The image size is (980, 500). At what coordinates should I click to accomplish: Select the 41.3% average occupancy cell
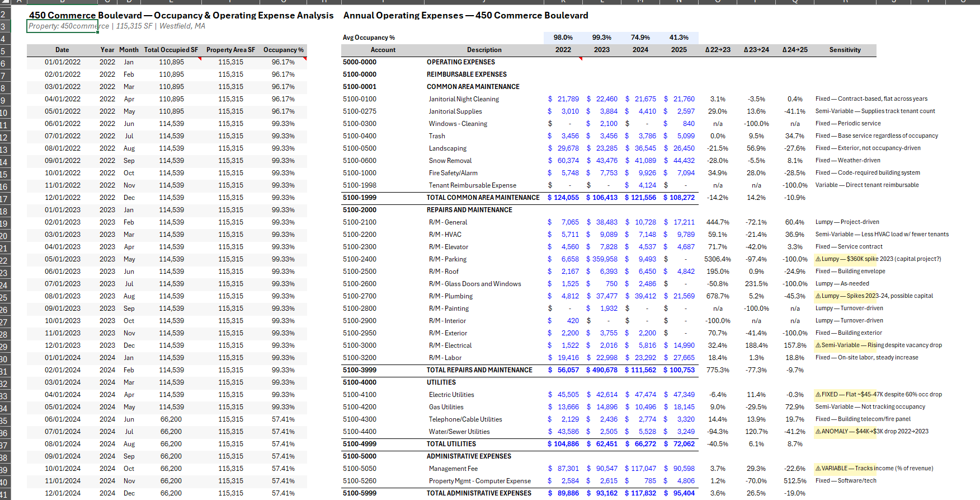pos(679,38)
